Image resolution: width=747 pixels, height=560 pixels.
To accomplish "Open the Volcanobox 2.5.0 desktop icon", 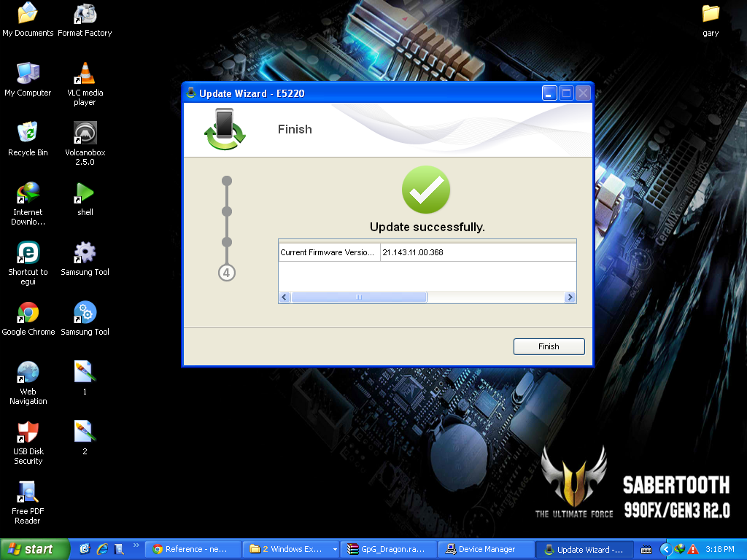I will (85, 133).
